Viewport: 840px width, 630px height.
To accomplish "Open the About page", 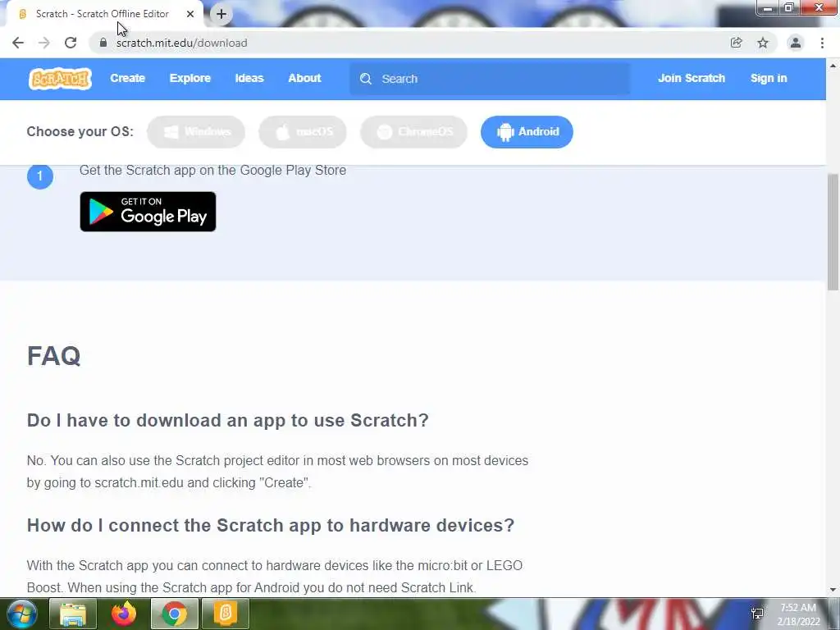I will pos(304,78).
